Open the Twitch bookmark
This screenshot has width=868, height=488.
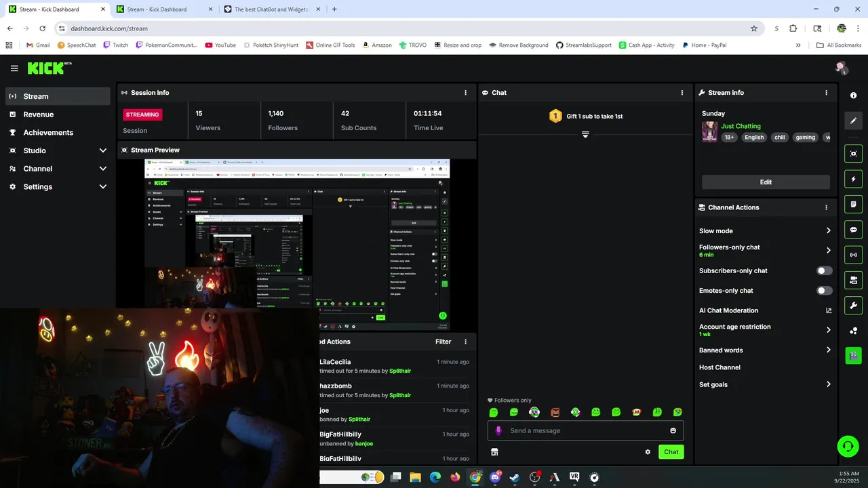pos(115,45)
